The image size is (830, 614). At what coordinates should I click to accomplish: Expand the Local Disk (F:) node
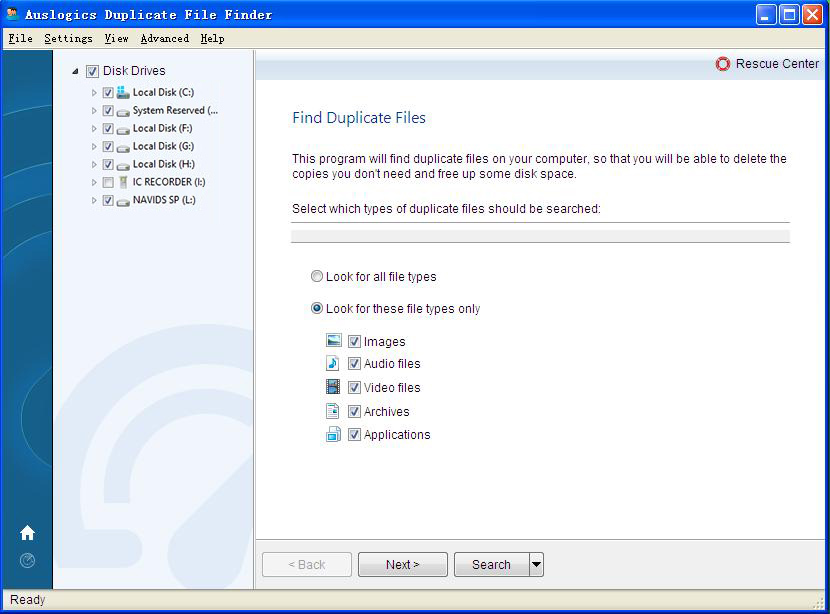94,129
